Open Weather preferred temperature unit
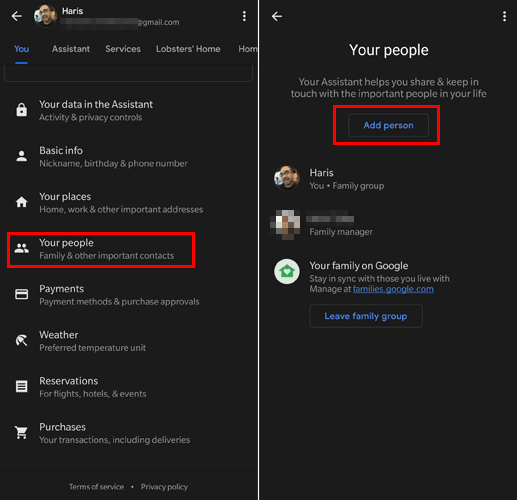This screenshot has height=500, width=517. click(128, 341)
